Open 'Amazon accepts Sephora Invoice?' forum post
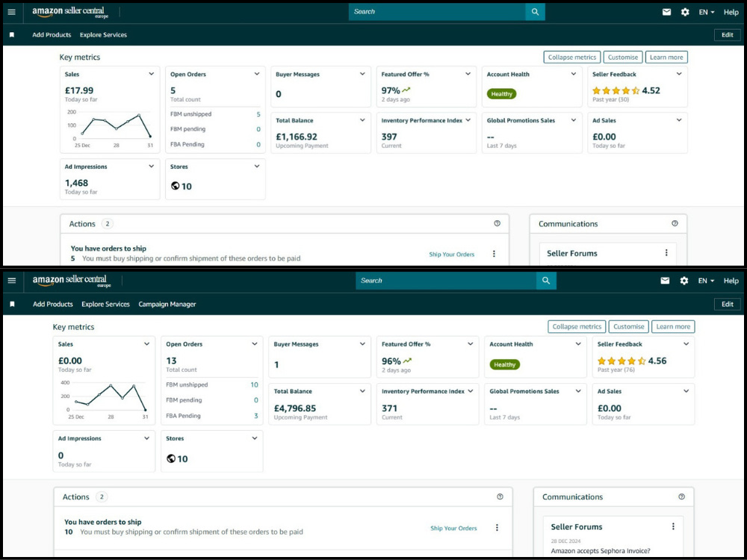This screenshot has height=560, width=747. point(601,551)
